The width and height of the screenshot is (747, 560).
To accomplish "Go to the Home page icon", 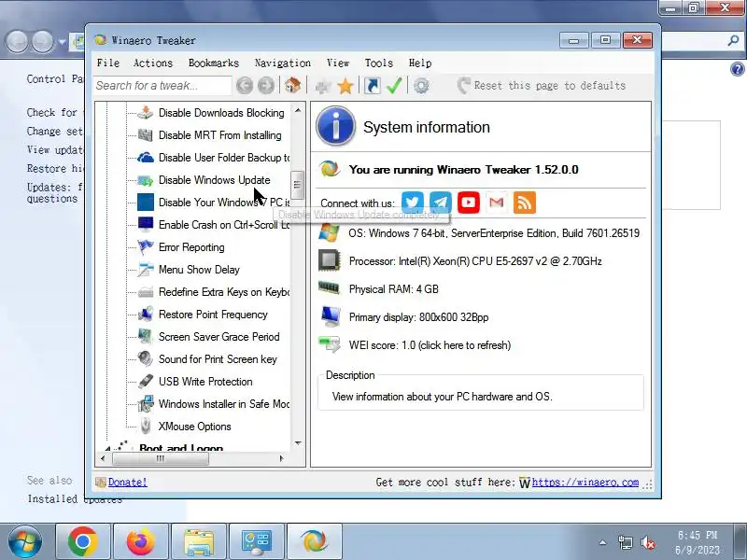I will point(292,86).
